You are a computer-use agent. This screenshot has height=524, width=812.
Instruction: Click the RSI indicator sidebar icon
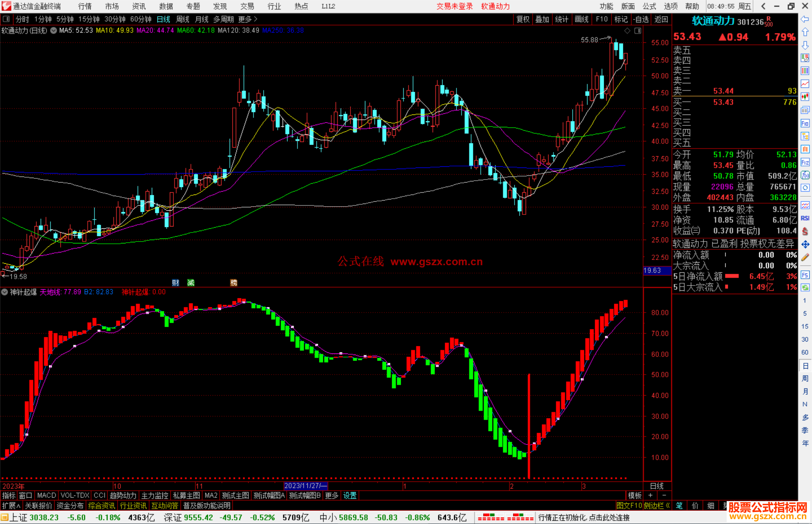click(805, 218)
